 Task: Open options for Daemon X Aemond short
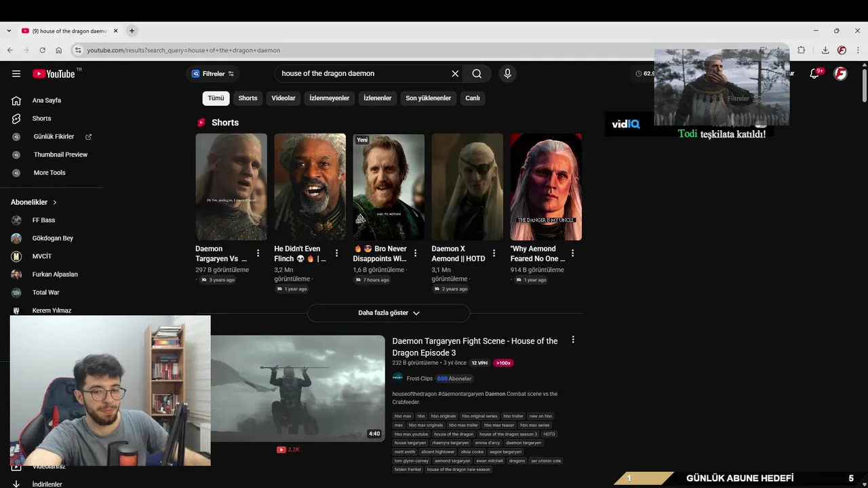tap(494, 253)
